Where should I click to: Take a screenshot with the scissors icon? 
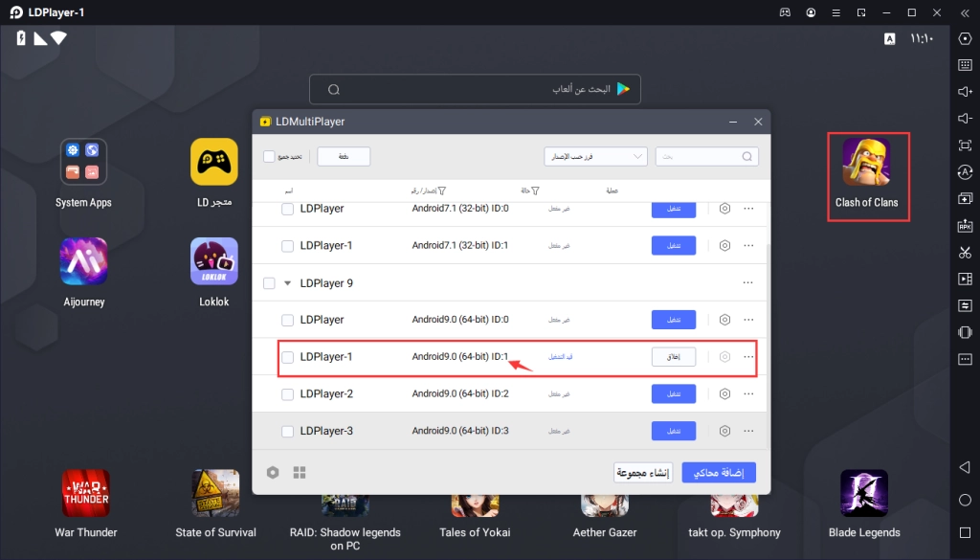(965, 252)
